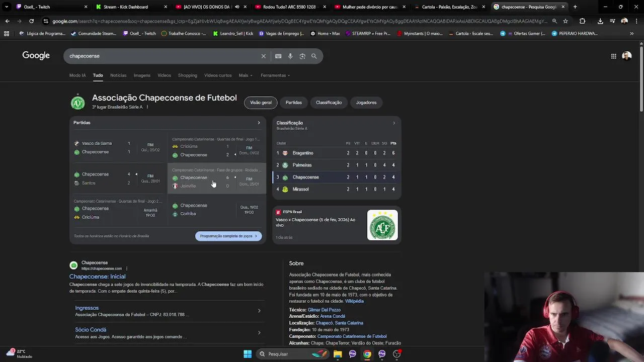Expand the Ferramentas tools dropdown
This screenshot has width=644, height=362.
(x=275, y=75)
